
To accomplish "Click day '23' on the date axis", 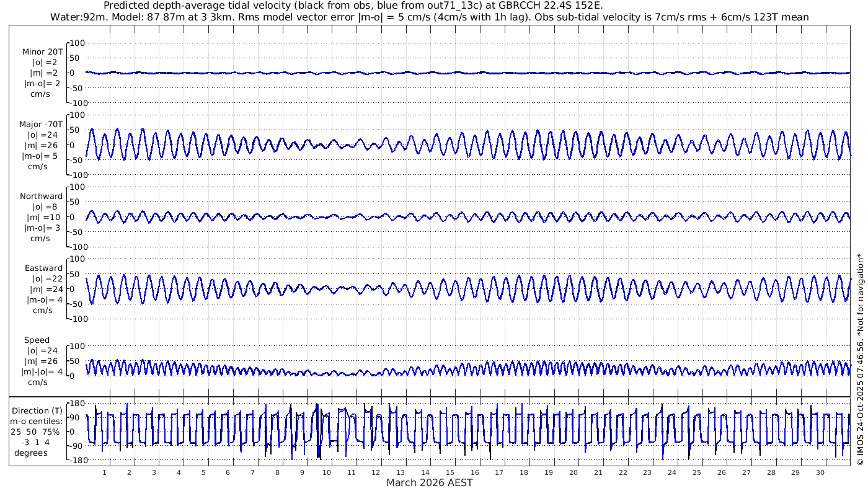I will tap(647, 472).
